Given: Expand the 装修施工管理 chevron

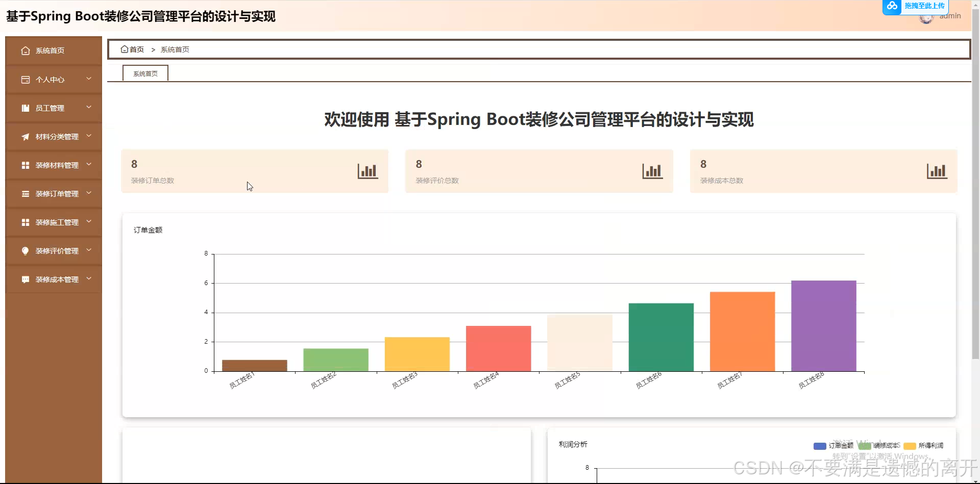Looking at the screenshot, I should click(89, 221).
